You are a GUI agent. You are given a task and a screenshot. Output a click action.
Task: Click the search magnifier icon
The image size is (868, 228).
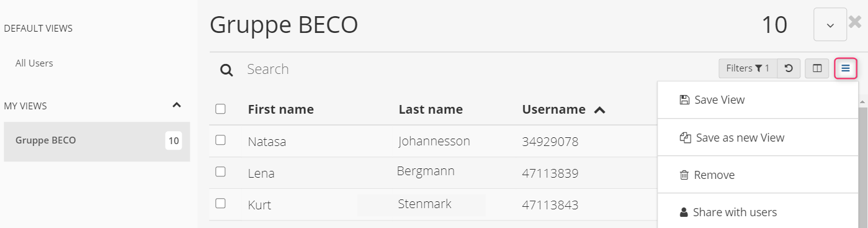click(226, 70)
